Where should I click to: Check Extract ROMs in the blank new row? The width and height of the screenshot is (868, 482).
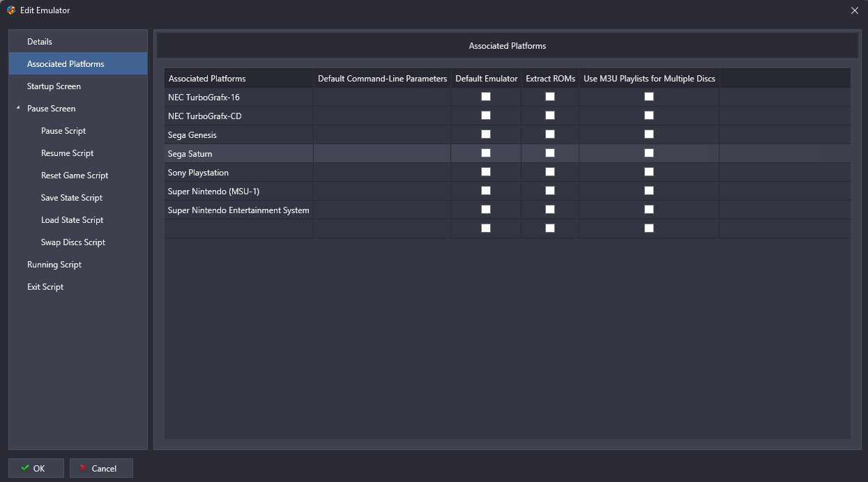pyautogui.click(x=550, y=228)
